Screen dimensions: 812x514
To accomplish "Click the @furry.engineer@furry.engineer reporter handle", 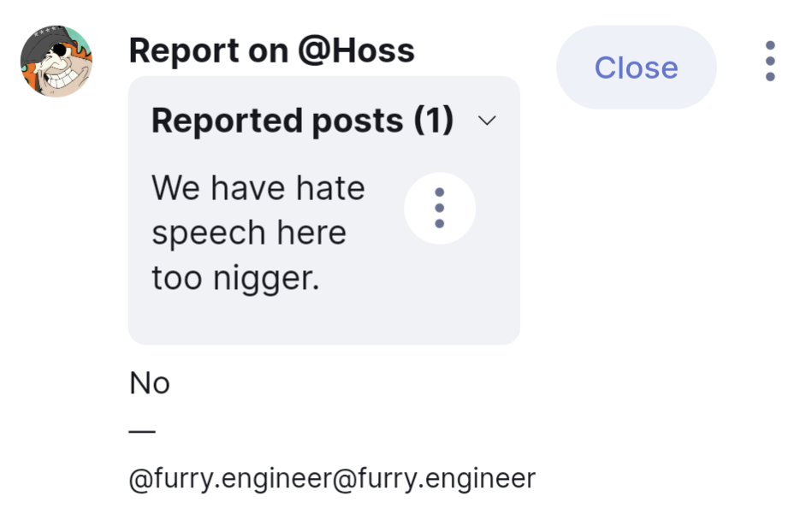I will click(x=332, y=478).
